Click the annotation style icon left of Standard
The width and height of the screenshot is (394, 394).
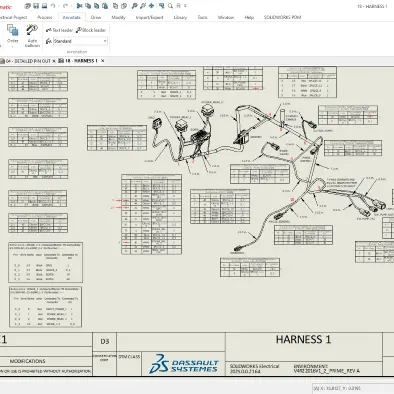click(49, 41)
